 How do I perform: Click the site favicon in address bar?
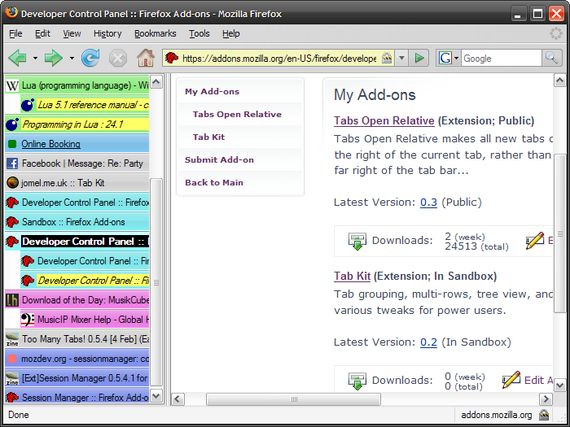172,58
